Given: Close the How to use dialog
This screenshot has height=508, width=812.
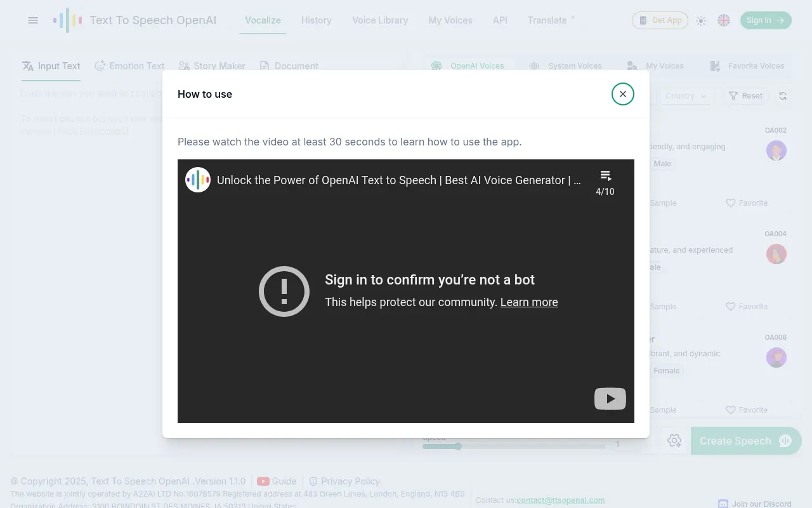Looking at the screenshot, I should (622, 93).
